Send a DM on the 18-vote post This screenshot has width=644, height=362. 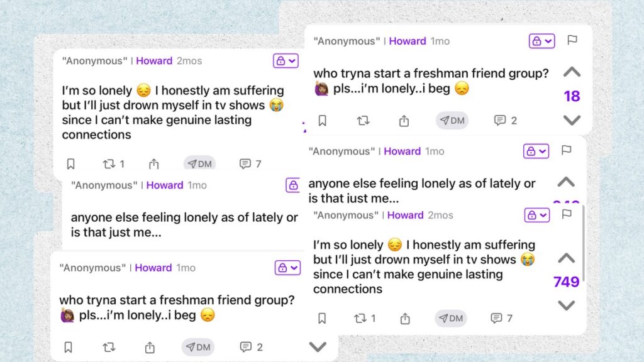(x=452, y=121)
